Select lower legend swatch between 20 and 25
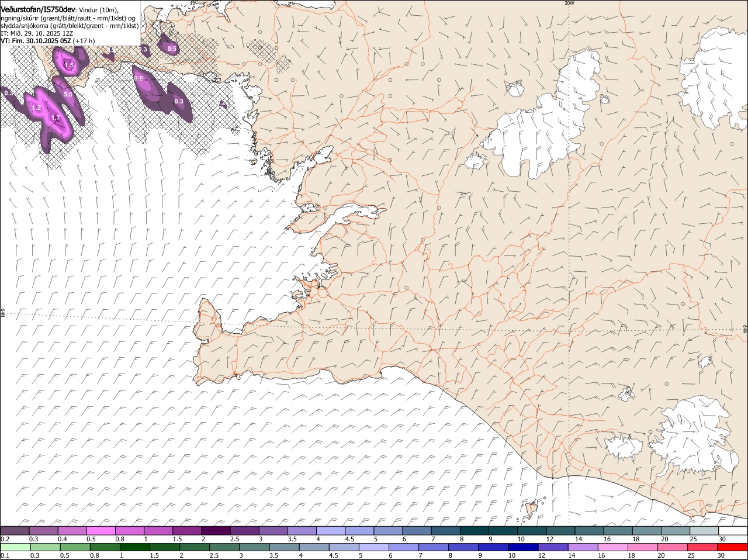The width and height of the screenshot is (748, 560). pyautogui.click(x=673, y=547)
